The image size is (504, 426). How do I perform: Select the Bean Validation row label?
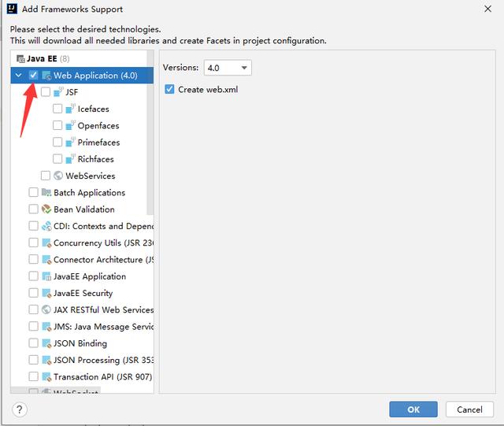click(84, 209)
